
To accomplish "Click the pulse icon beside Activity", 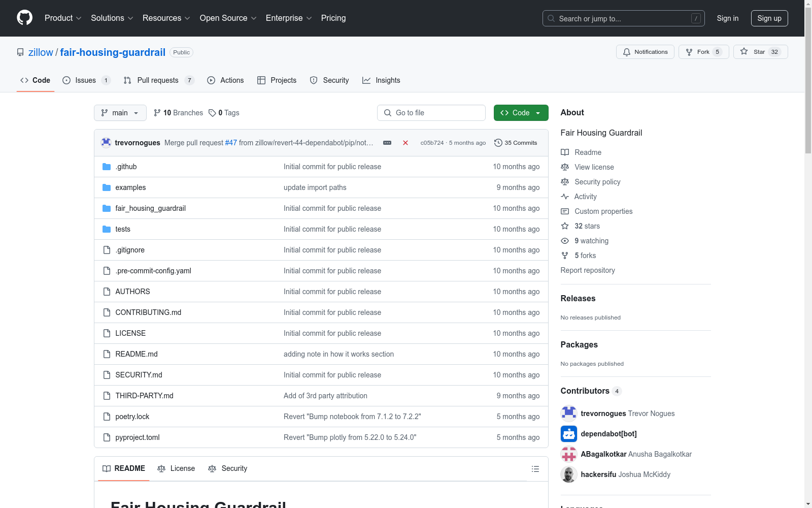I will pyautogui.click(x=565, y=197).
